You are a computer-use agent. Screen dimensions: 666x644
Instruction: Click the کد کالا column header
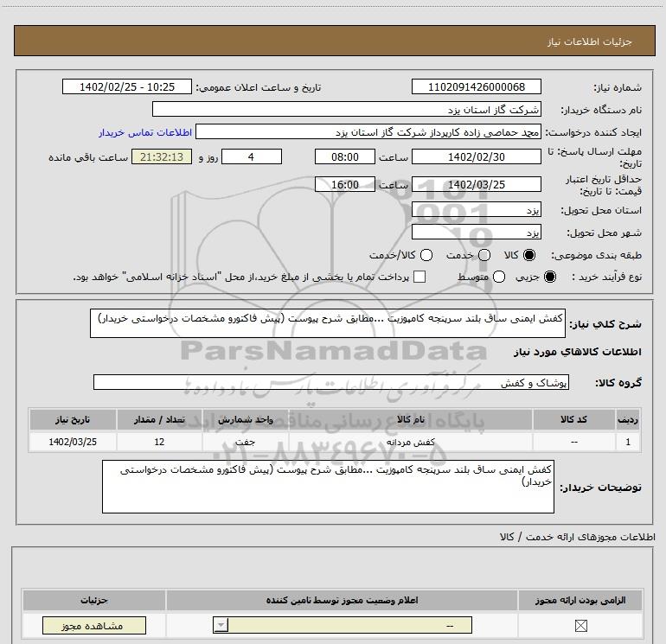573,419
